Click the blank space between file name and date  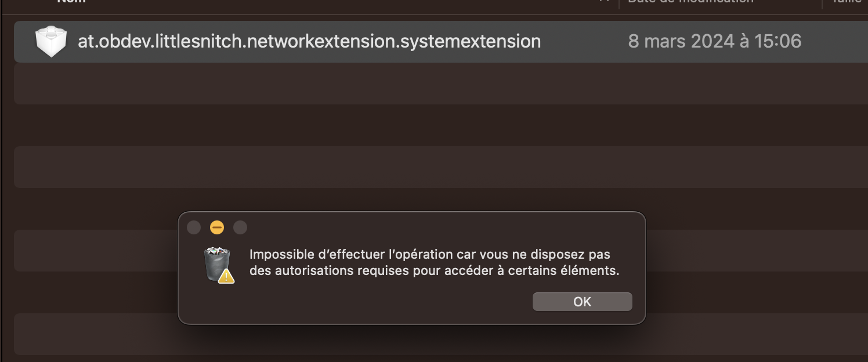point(584,42)
